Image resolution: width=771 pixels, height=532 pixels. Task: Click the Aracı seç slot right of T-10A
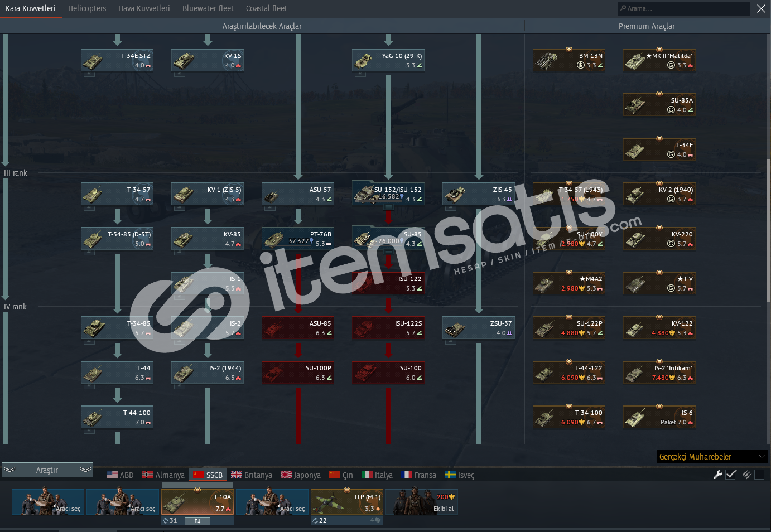point(272,502)
